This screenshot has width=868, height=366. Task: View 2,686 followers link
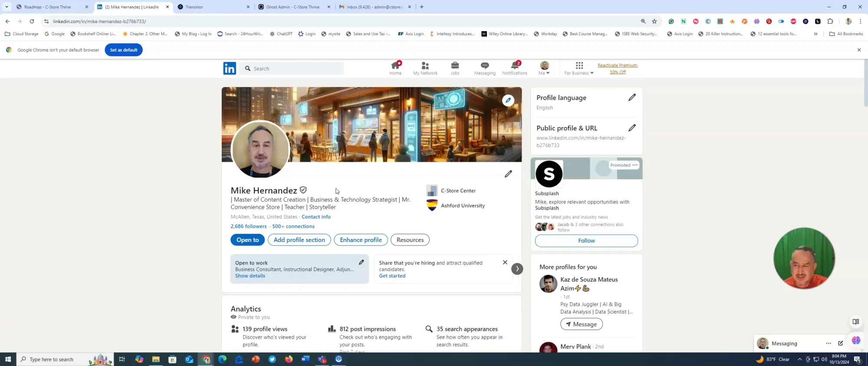249,226
